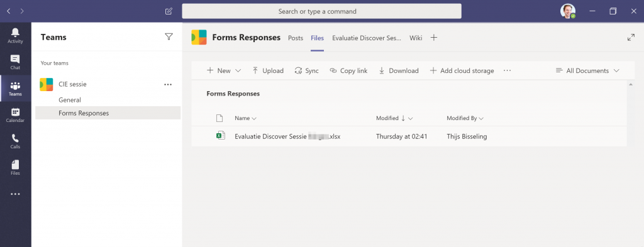Click the filter funnel icon beside Teams

169,37
